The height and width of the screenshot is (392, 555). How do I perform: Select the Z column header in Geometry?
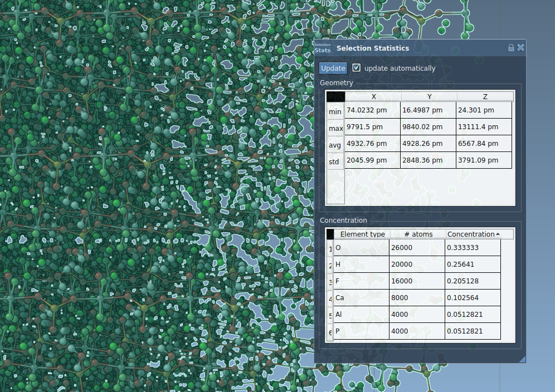coord(484,96)
